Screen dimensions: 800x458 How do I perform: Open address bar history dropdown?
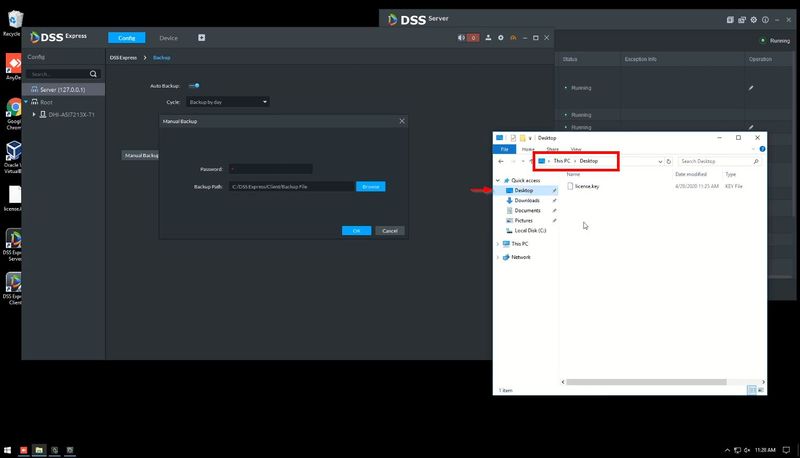coord(660,161)
